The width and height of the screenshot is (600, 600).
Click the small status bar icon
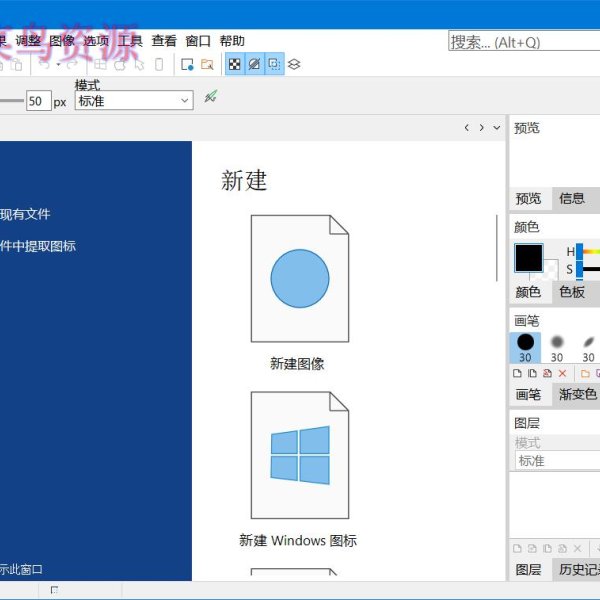coord(54,590)
